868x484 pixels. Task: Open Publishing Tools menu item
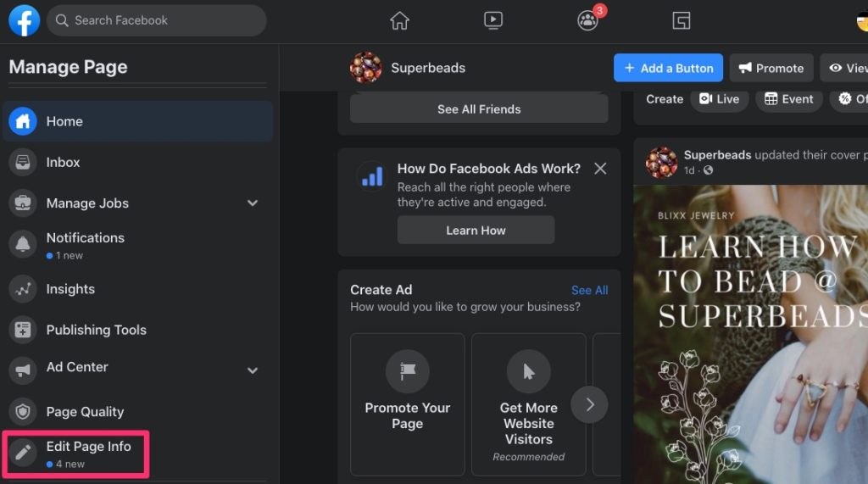pyautogui.click(x=138, y=330)
